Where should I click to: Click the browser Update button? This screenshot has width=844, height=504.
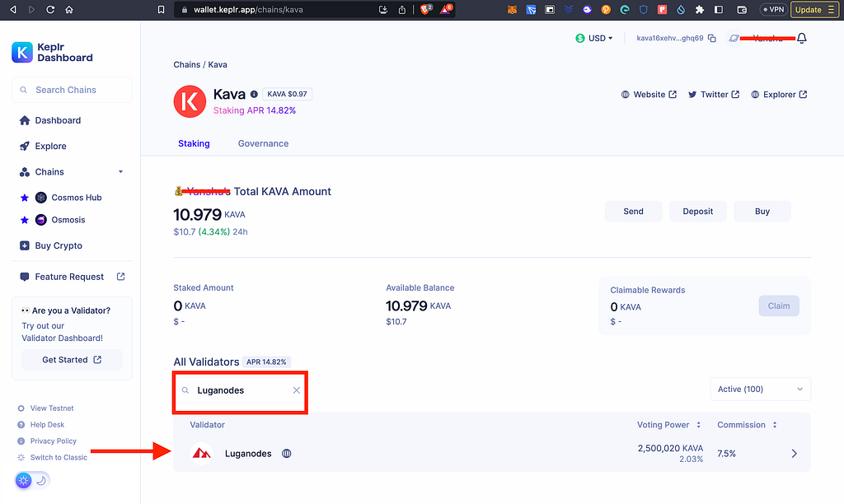[814, 10]
